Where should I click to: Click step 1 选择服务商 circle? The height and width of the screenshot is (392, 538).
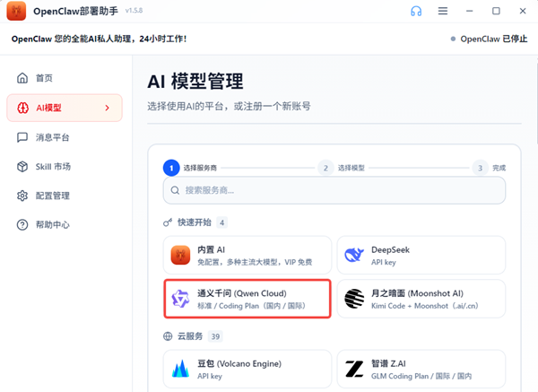(171, 168)
